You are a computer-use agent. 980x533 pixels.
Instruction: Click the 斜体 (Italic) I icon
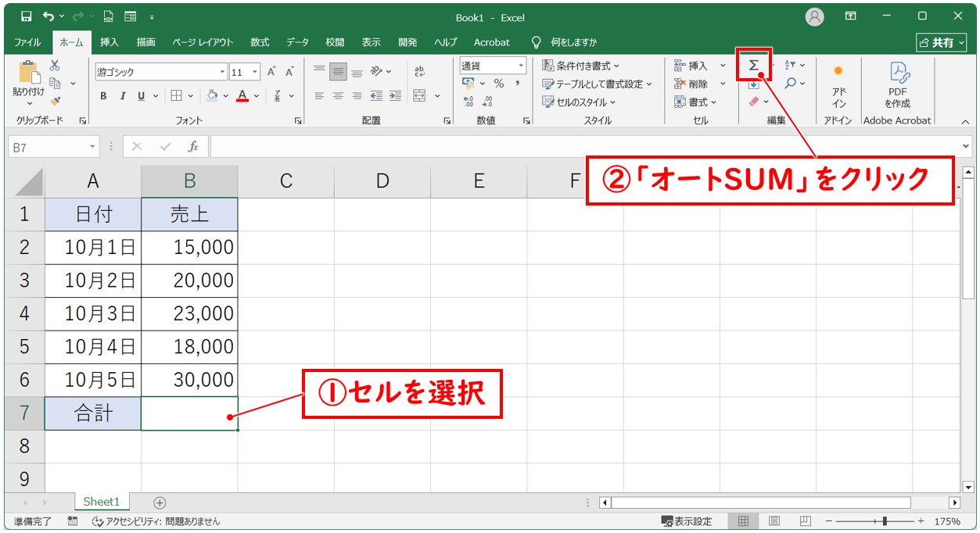123,95
